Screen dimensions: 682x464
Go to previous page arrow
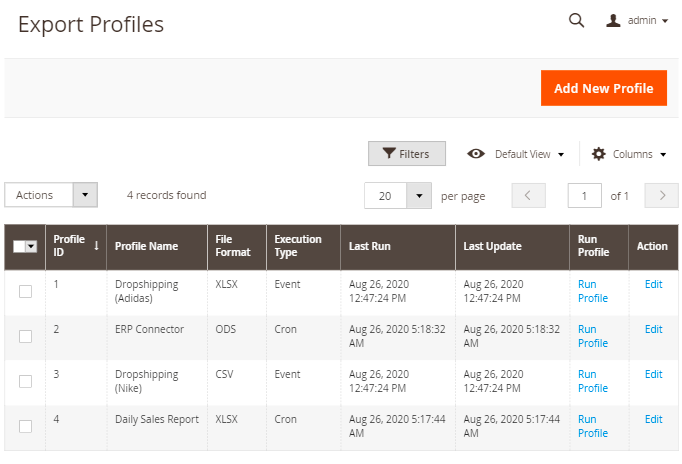pos(528,196)
